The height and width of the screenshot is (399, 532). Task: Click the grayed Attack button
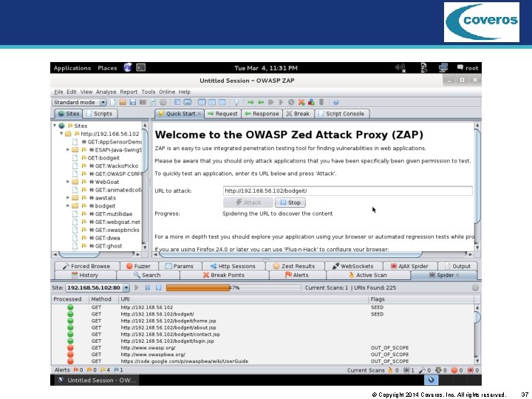coord(248,202)
